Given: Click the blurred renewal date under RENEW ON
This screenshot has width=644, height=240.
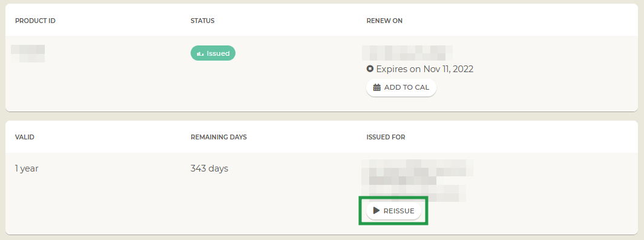Looking at the screenshot, I should coord(407,53).
